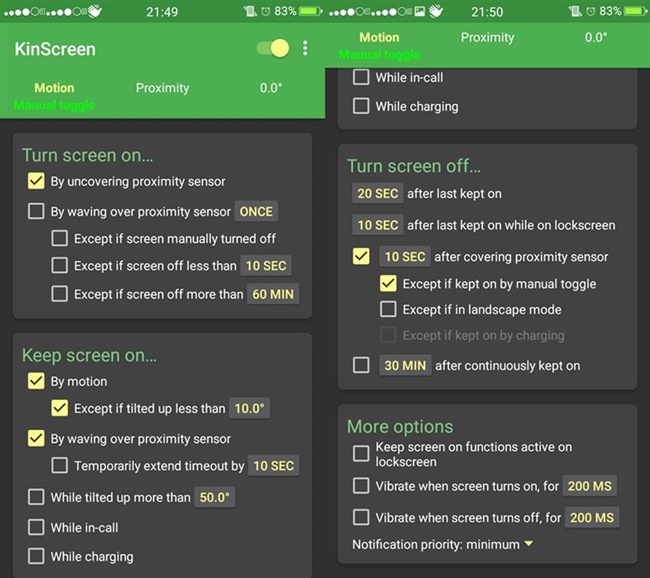Tap the 30 MIN continuously kept on value
The image size is (650, 578).
405,366
